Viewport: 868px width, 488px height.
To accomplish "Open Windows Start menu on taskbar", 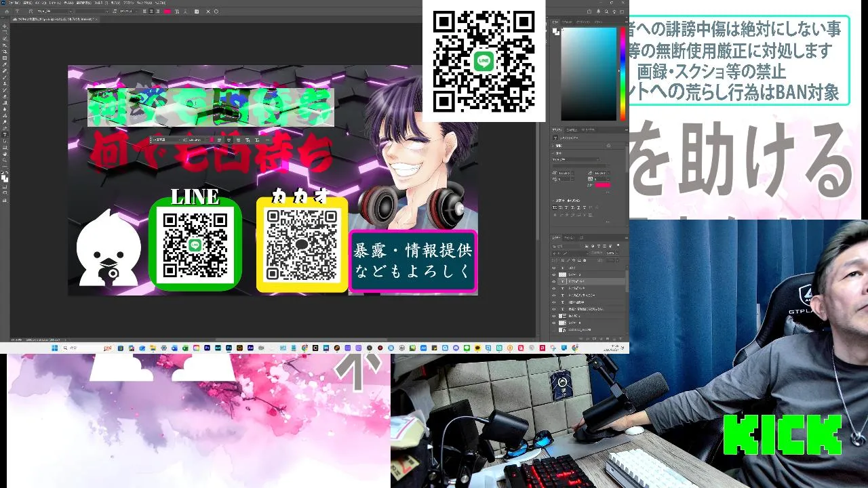I will (x=55, y=348).
